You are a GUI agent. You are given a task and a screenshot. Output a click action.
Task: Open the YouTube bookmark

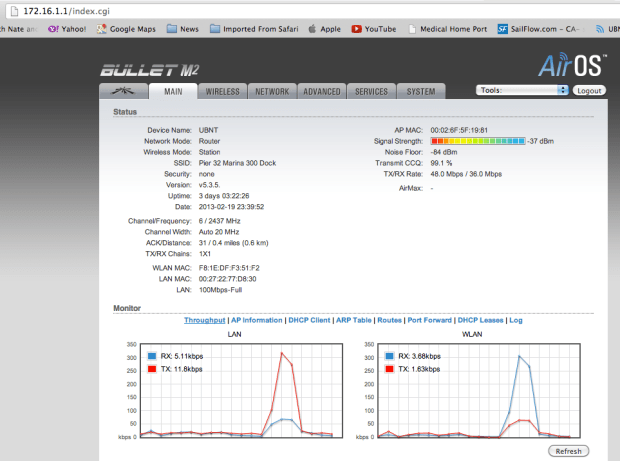374,29
